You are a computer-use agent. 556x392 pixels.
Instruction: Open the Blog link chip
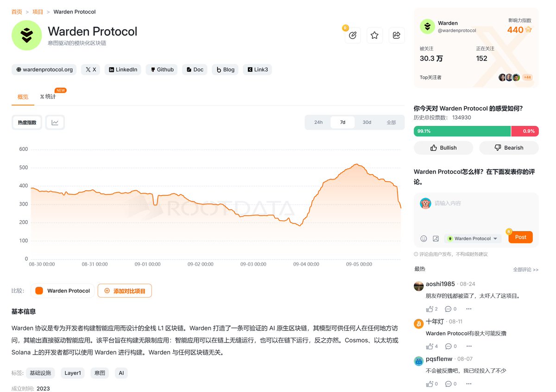[x=226, y=69]
